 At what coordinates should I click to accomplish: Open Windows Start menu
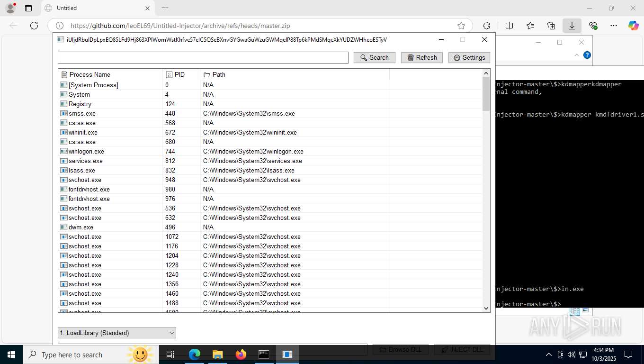11,355
